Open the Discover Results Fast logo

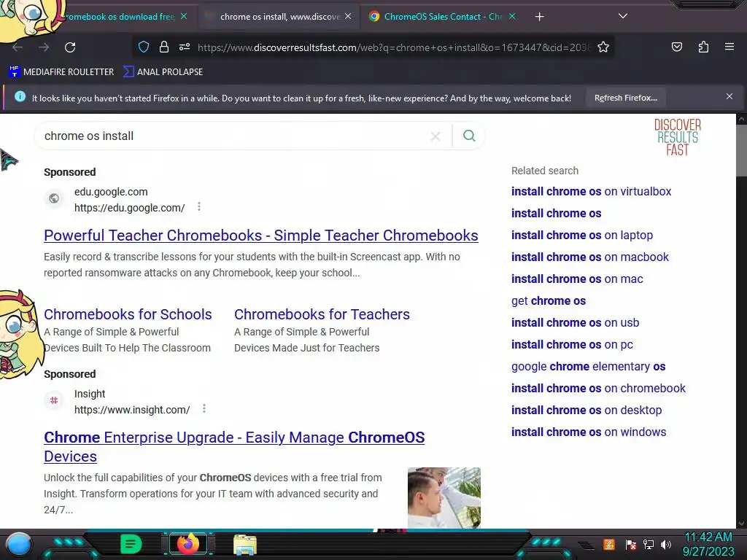coord(677,137)
